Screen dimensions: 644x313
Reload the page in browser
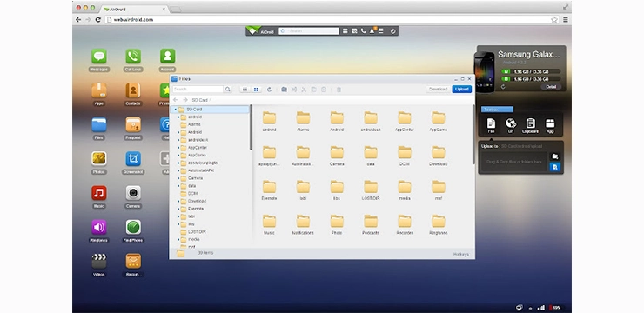click(x=97, y=20)
